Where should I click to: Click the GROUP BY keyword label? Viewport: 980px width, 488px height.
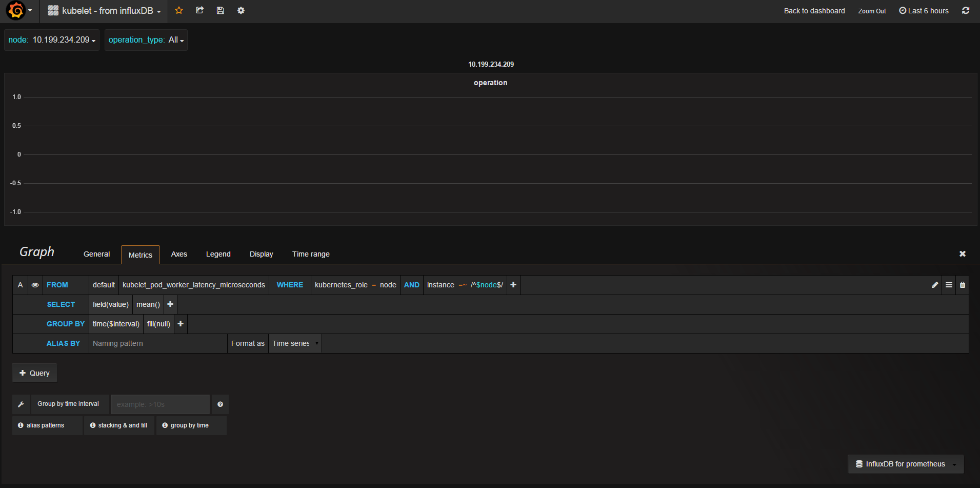65,324
